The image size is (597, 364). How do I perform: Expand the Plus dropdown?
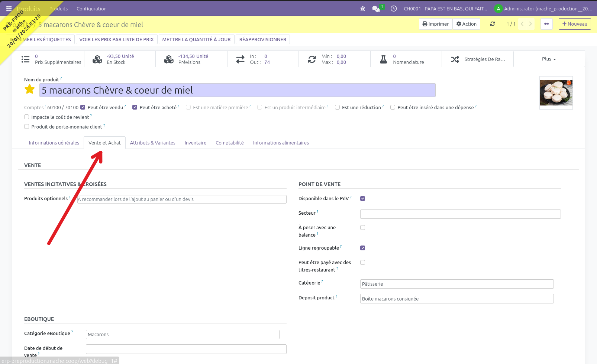pos(549,59)
